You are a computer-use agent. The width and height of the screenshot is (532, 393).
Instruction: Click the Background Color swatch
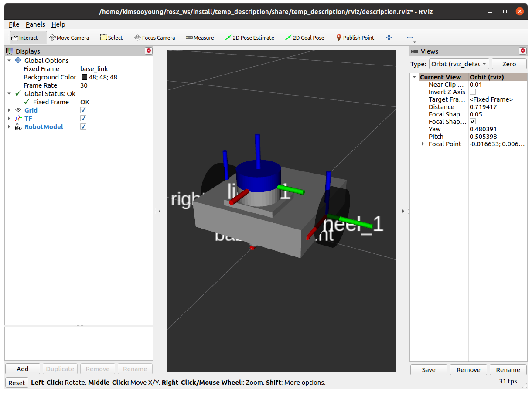point(84,77)
